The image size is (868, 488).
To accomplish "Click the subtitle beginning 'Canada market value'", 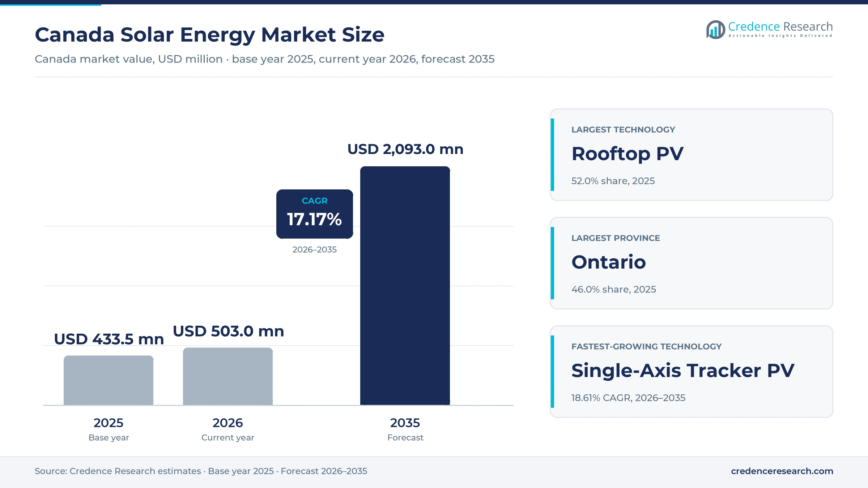I will pos(264,59).
